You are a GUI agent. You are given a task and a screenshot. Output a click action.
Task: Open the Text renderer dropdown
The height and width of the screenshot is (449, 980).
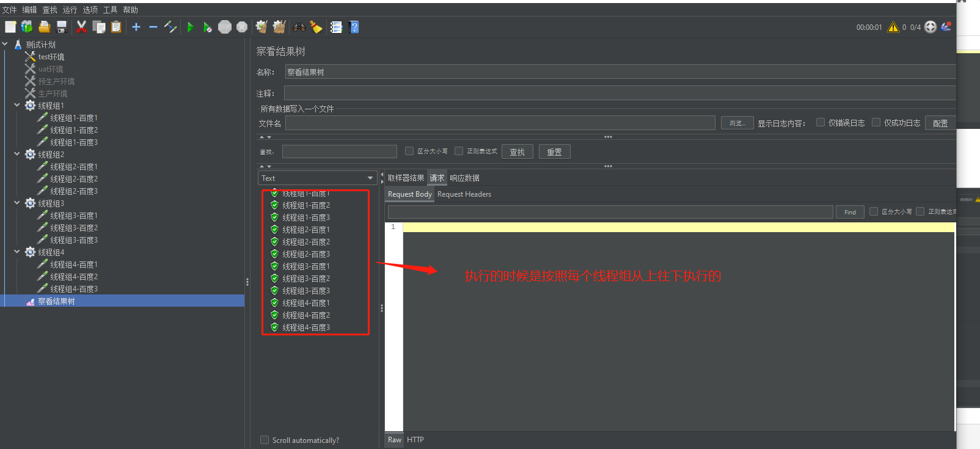(317, 178)
